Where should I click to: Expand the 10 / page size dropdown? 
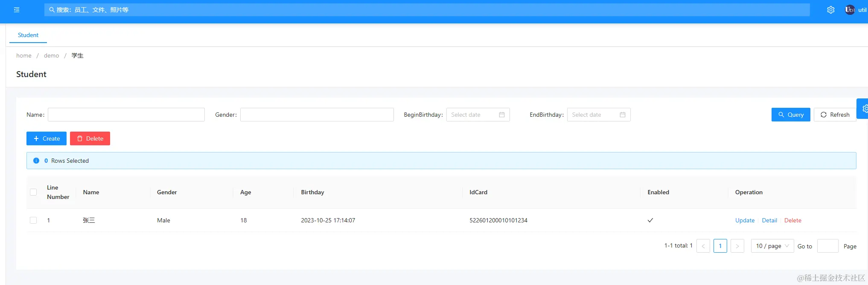point(772,246)
